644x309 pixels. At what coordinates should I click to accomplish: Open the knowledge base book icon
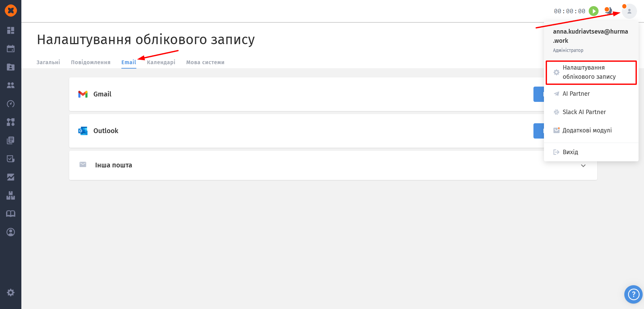(11, 214)
